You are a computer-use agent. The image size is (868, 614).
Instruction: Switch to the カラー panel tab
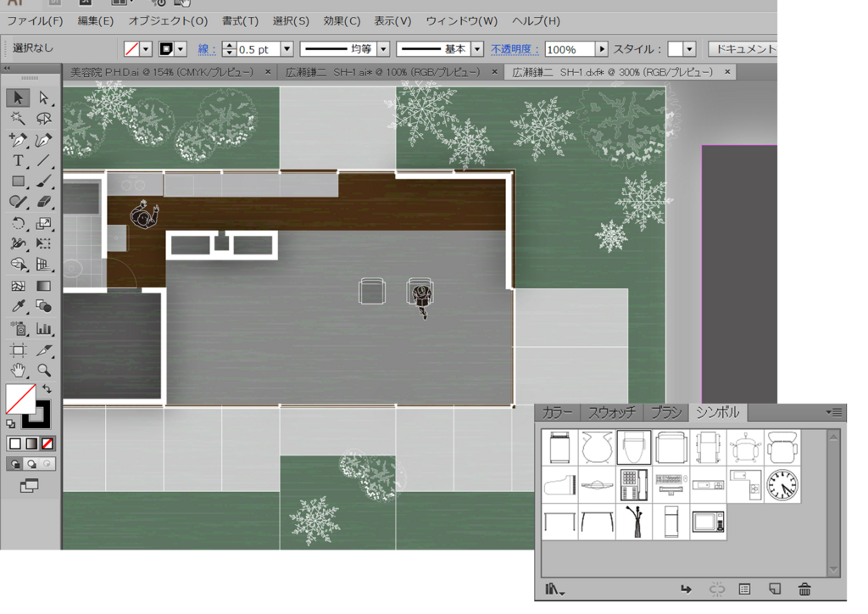tap(557, 412)
